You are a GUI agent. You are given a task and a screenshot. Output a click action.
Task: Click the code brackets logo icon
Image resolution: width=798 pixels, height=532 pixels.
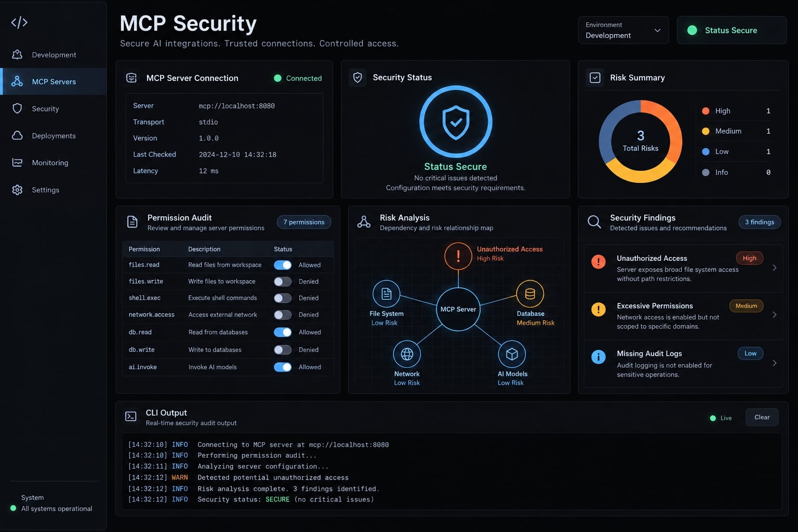19,22
